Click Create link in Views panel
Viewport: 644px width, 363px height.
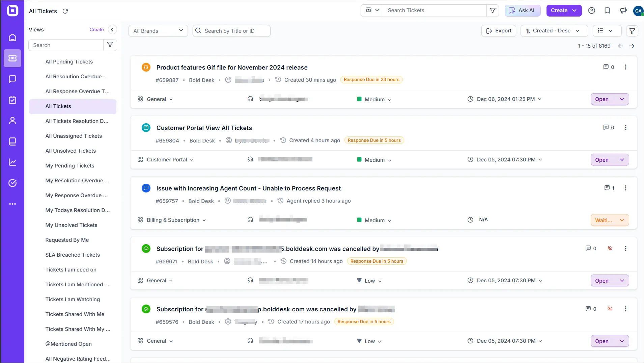click(x=96, y=29)
